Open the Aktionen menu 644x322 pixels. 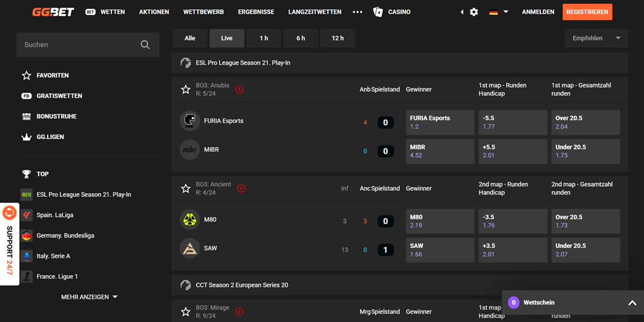(154, 12)
